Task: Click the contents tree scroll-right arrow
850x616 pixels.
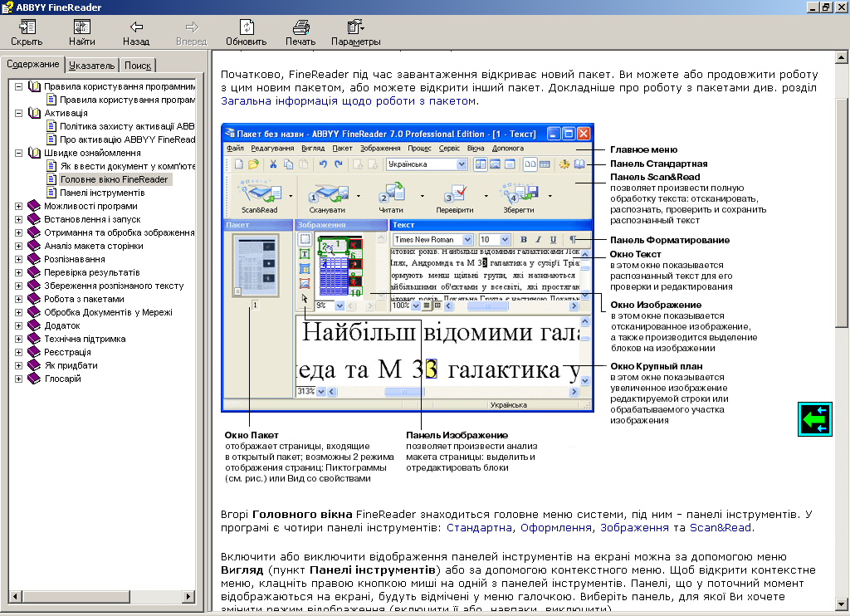Action: (x=188, y=596)
